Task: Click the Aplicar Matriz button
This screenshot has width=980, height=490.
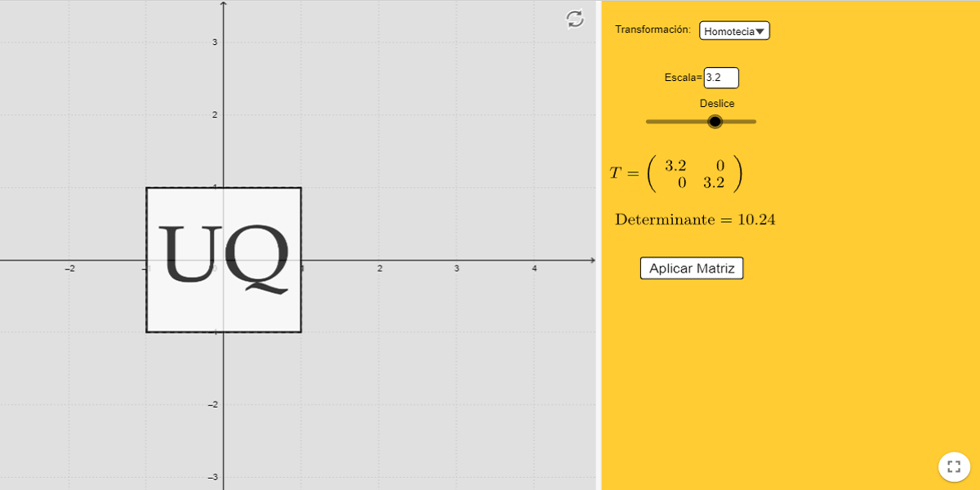Action: click(692, 268)
